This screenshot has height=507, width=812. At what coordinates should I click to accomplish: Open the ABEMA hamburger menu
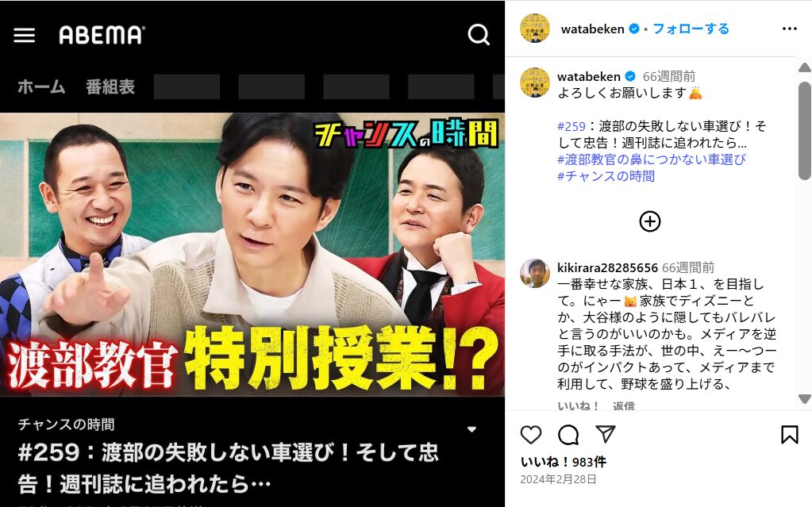tap(25, 35)
